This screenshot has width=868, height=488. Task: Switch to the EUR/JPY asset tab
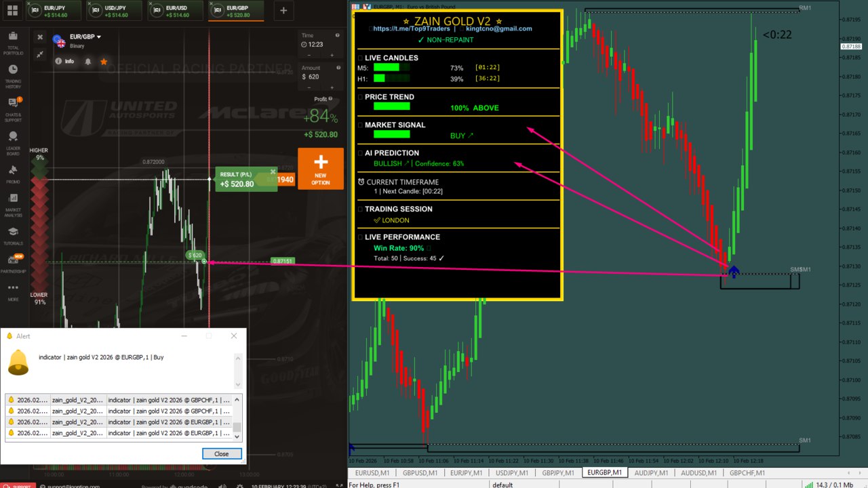(x=52, y=11)
